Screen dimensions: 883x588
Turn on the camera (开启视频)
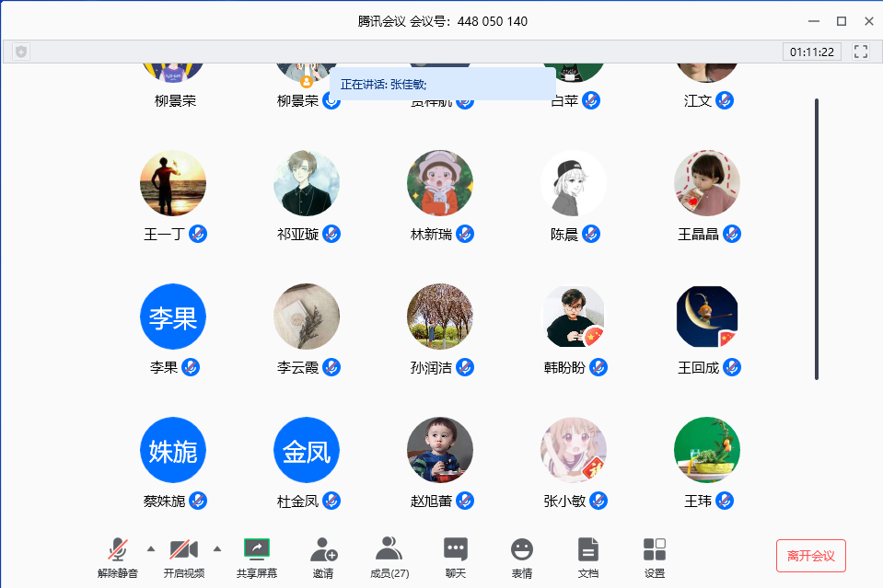point(183,549)
